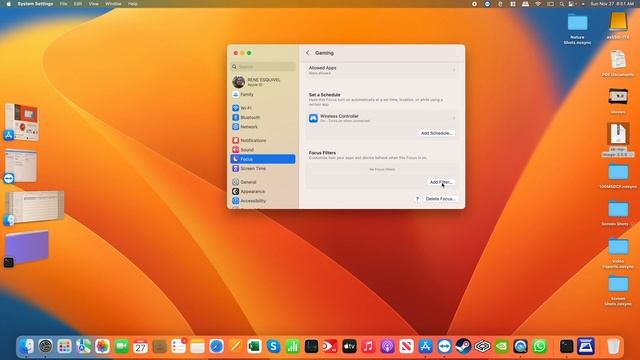Image resolution: width=640 pixels, height=360 pixels.
Task: Open Maps from the Dock
Action: coord(83,346)
